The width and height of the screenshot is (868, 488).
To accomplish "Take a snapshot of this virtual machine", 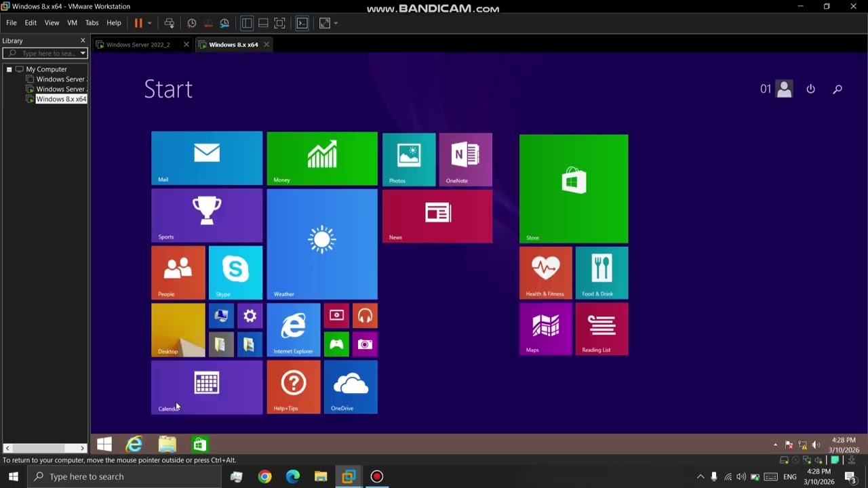I will click(192, 23).
